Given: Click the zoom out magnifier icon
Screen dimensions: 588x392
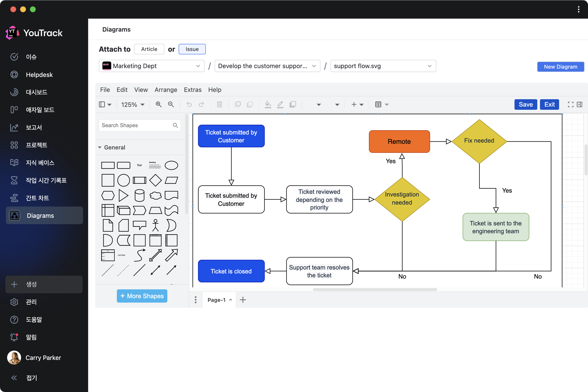Looking at the screenshot, I should click(171, 104).
